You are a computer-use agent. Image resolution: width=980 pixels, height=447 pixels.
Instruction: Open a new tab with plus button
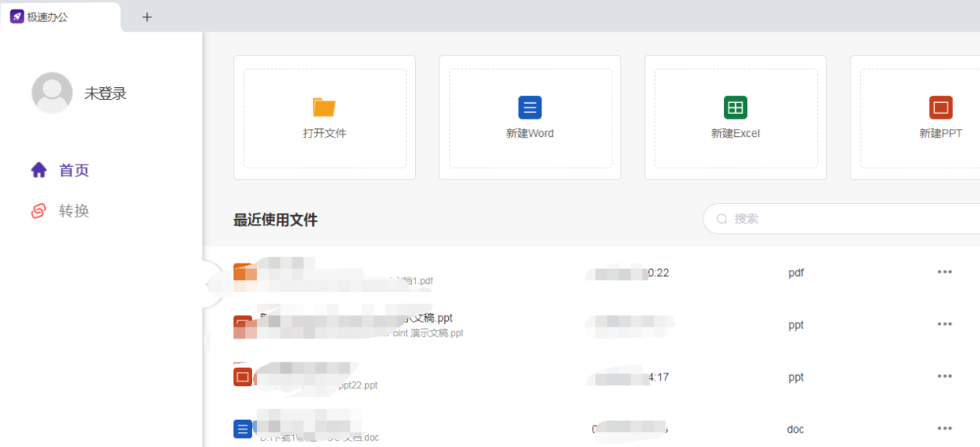[x=147, y=17]
